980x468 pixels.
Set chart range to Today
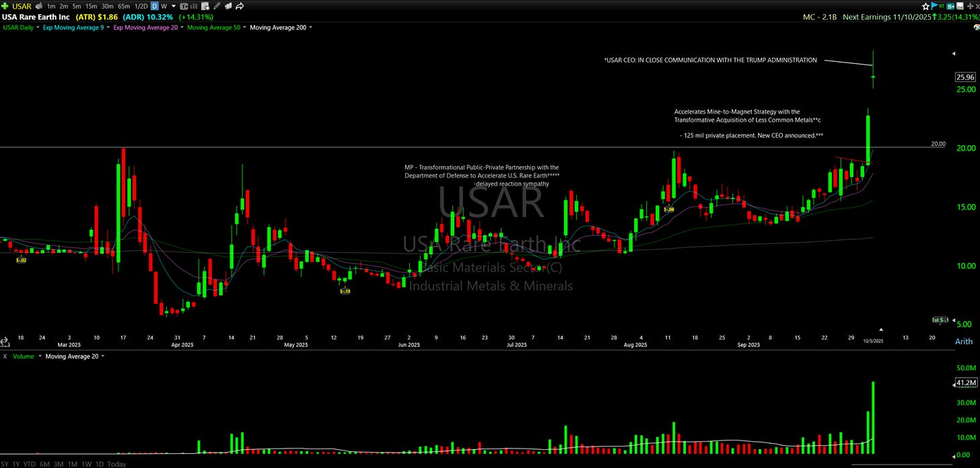116,464
